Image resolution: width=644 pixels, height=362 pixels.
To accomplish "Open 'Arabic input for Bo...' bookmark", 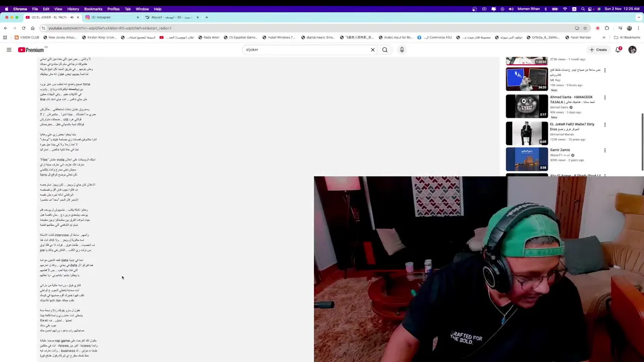I will point(395,37).
